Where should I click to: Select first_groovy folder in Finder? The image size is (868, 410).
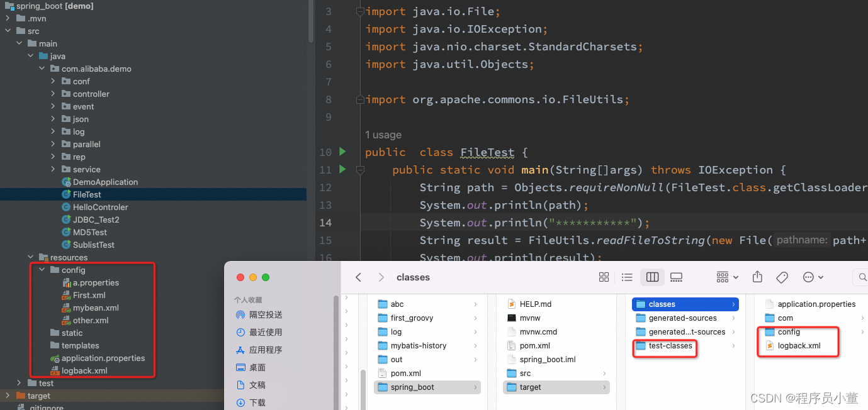click(x=427, y=318)
